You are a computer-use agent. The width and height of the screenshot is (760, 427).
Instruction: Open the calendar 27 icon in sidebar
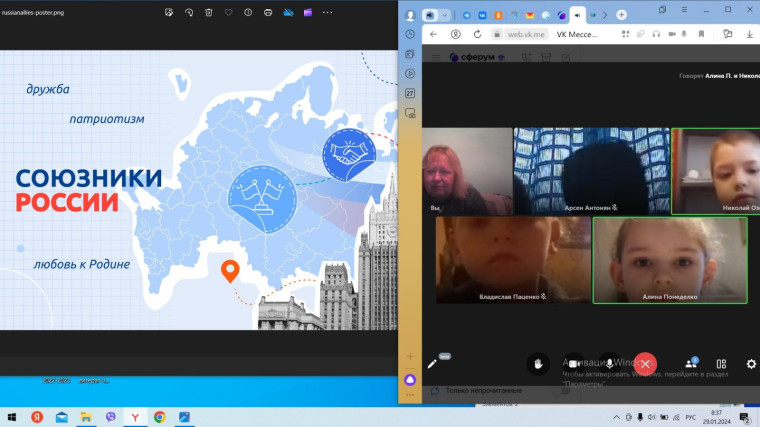pos(410,93)
